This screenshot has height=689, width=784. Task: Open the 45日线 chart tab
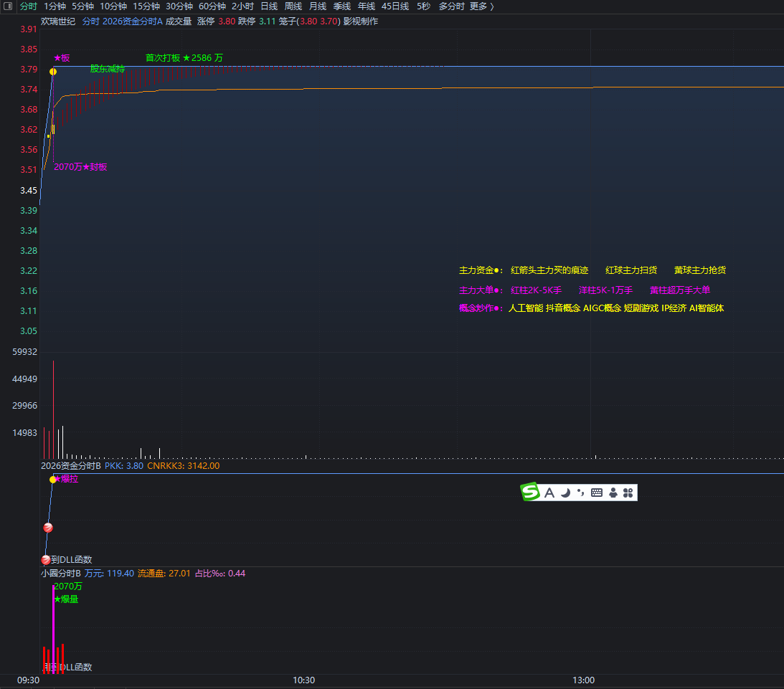(x=395, y=6)
